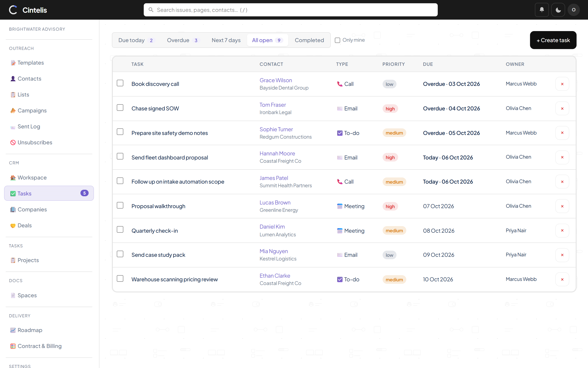Screen dimensions: 588x368
Task: Check off Proposal walkthrough task
Action: pyautogui.click(x=120, y=205)
